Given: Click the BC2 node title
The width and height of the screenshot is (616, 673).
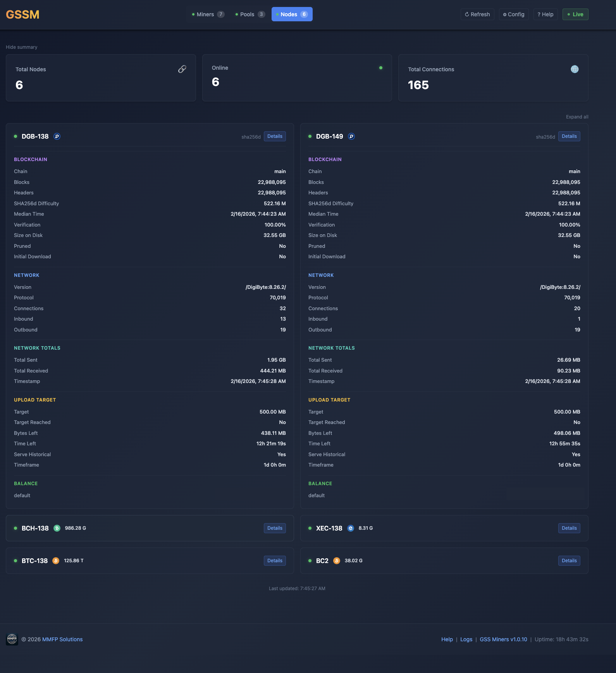Looking at the screenshot, I should click(322, 561).
